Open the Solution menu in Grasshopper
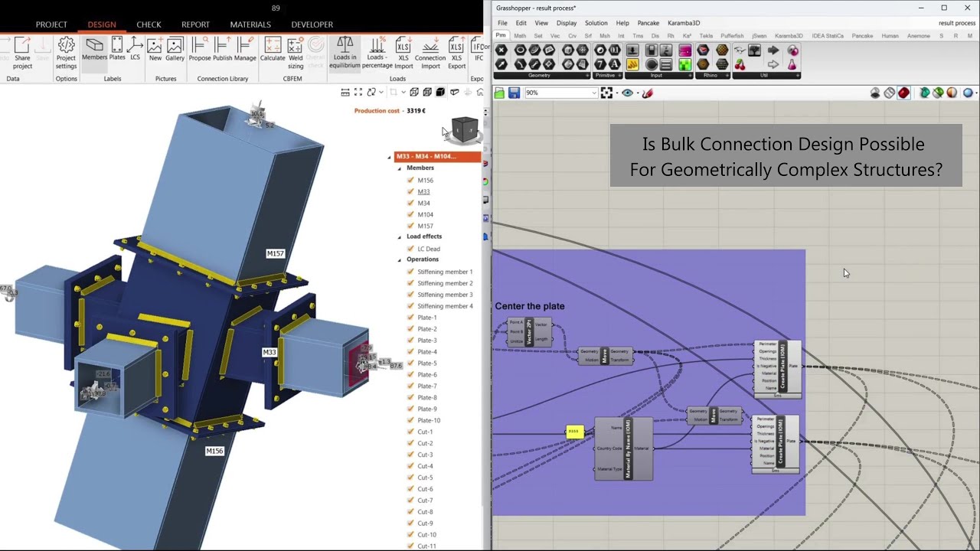Screen dimensions: 980x551 point(596,23)
